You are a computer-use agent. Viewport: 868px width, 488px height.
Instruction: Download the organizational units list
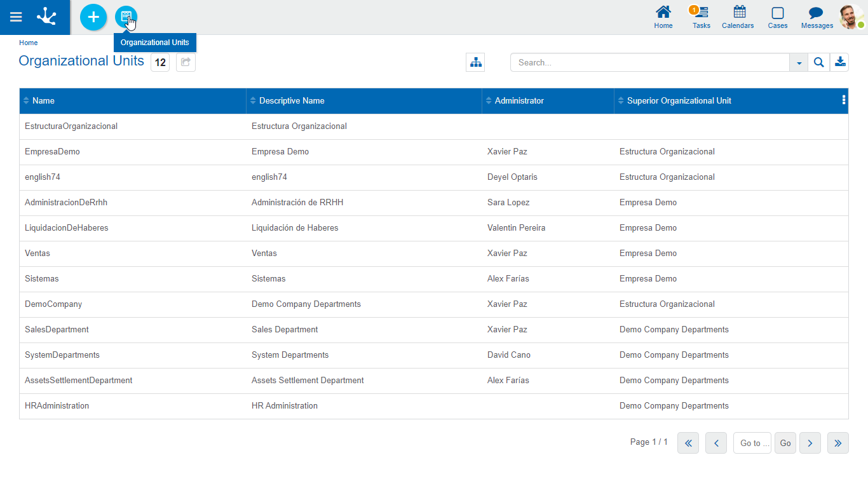839,62
